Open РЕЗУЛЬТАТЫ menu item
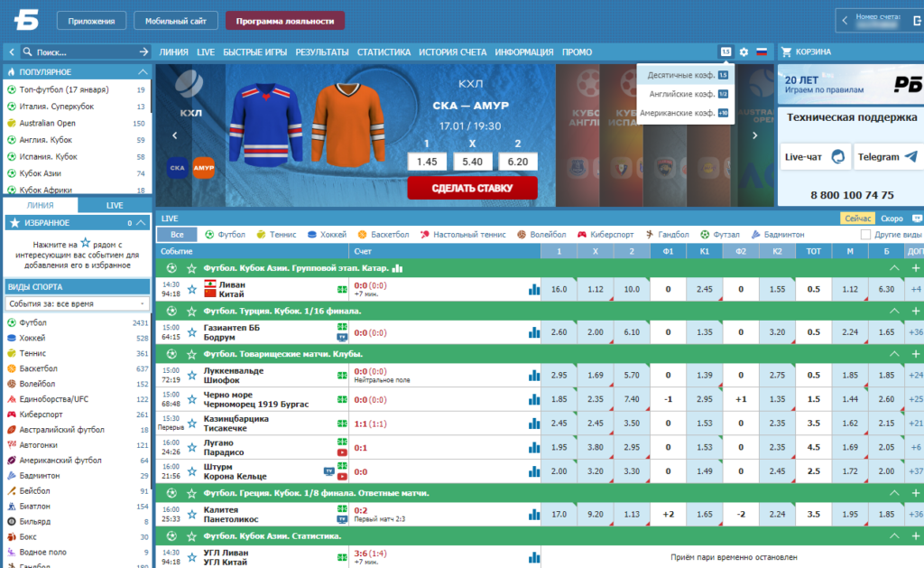Screen dimensions: 924x568 322,51
